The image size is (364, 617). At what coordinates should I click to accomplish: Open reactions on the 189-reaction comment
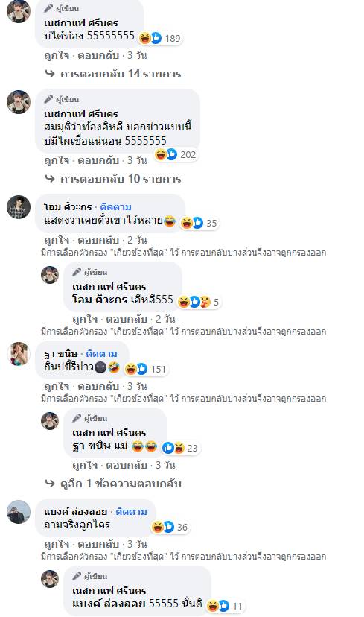(160, 38)
